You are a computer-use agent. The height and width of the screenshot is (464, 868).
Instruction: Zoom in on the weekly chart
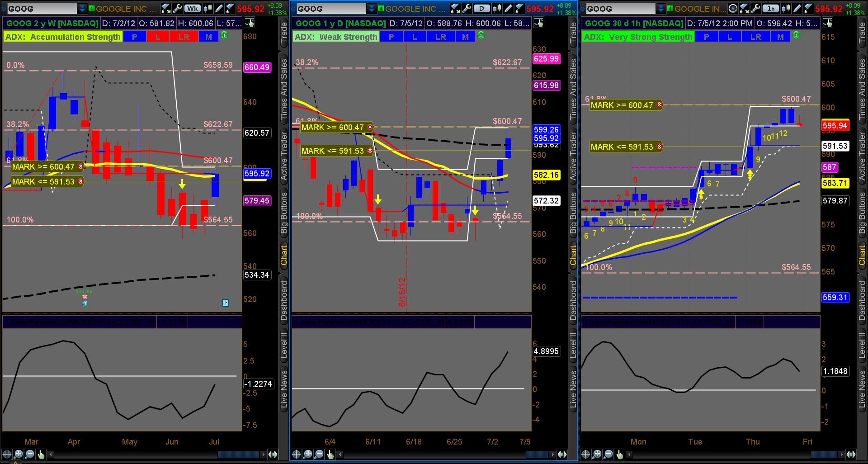pos(19,455)
